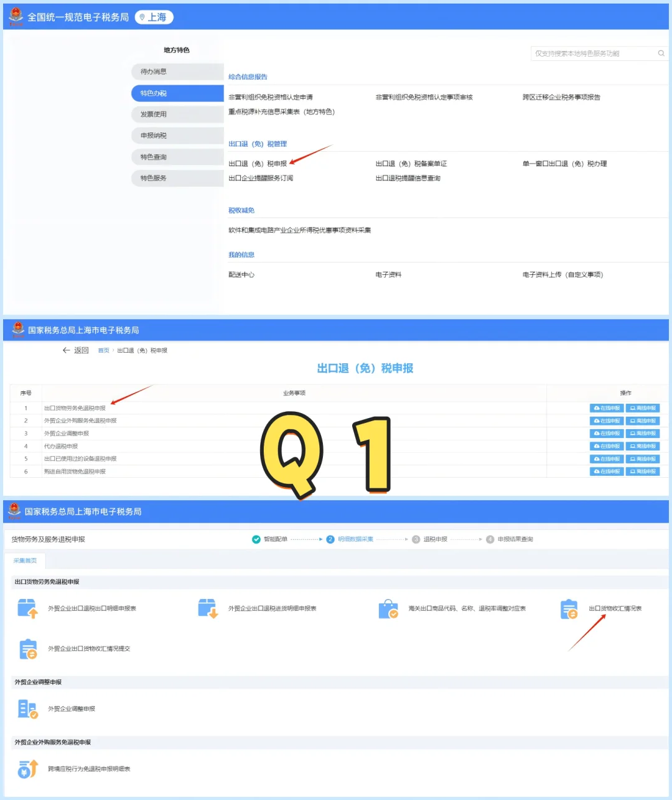Open 软件和集成电路产业企业所得税优惠事项资料采集
Viewport: 672px width, 800px height.
pyautogui.click(x=299, y=230)
